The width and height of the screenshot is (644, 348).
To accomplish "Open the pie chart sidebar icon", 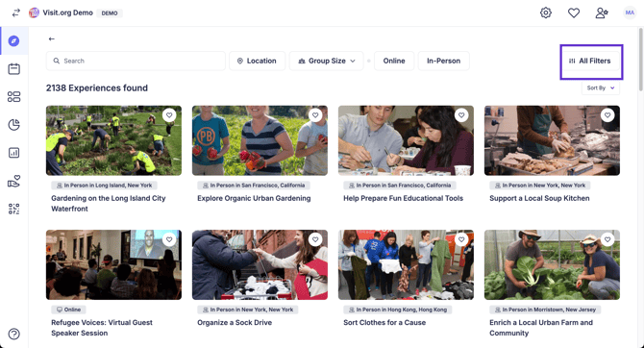I will (14, 125).
